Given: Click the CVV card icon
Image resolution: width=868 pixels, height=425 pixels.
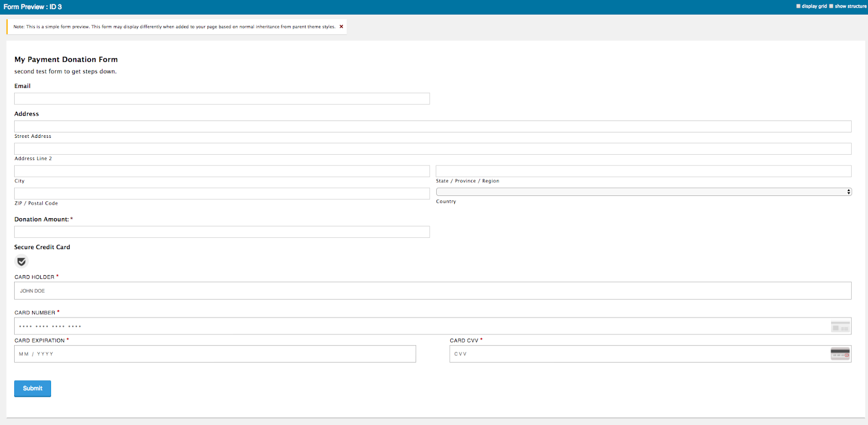Looking at the screenshot, I should coord(840,354).
